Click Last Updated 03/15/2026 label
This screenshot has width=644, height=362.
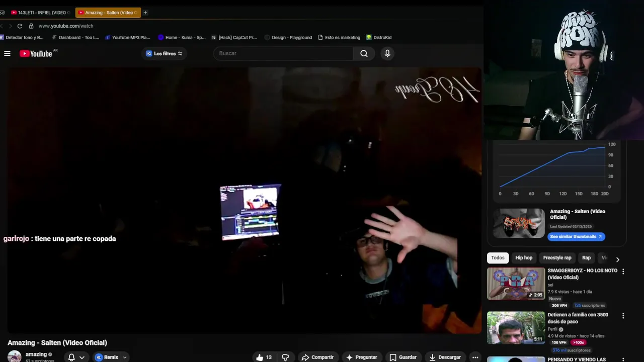coord(571,227)
